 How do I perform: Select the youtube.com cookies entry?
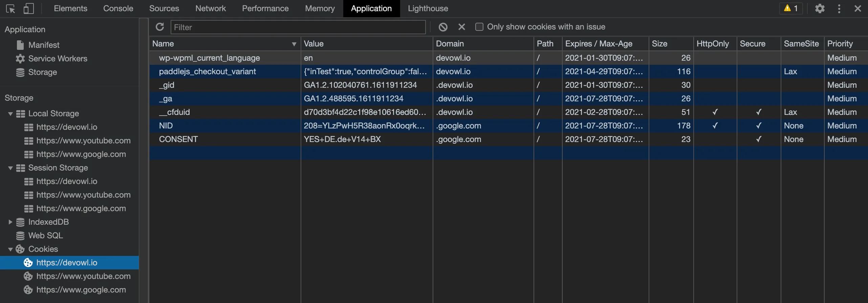point(83,276)
